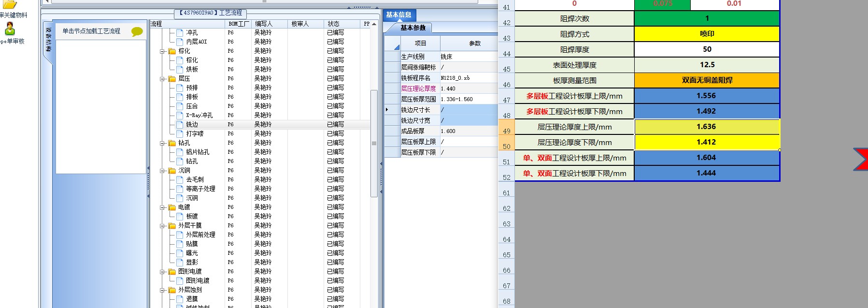Click the 预排 document icon
This screenshot has height=308, width=868.
(x=180, y=88)
